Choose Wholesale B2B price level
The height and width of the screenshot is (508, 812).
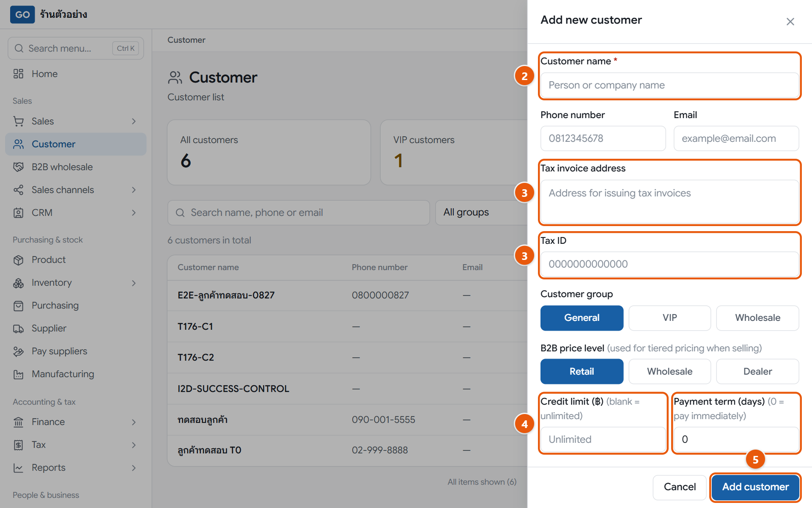click(669, 371)
